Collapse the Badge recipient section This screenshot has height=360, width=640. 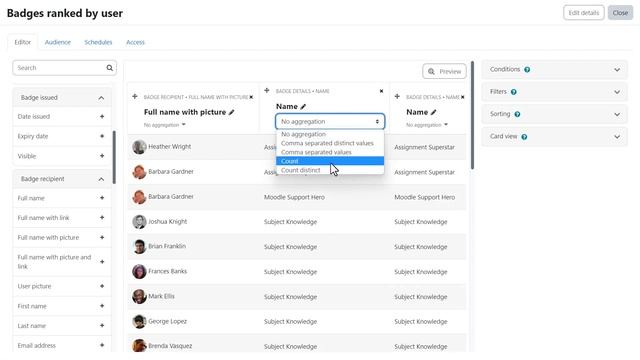pyautogui.click(x=101, y=179)
